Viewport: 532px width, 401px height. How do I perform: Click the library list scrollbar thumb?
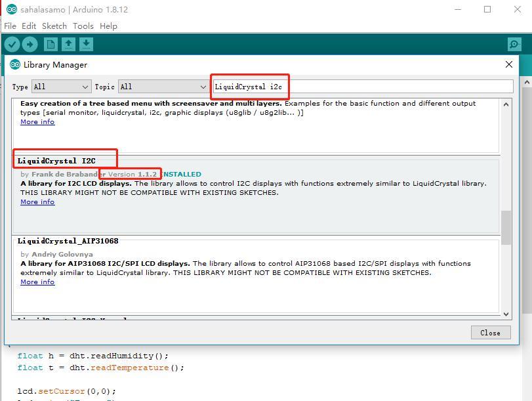(506, 228)
